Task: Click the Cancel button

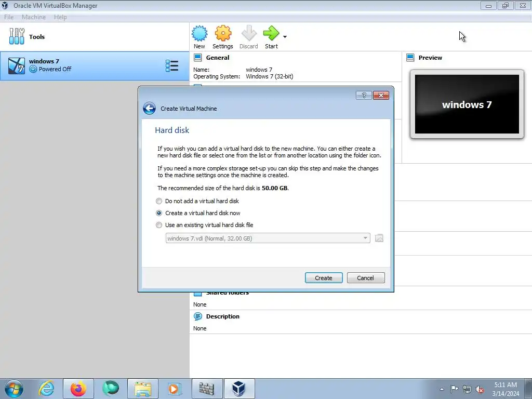Action: tap(366, 278)
